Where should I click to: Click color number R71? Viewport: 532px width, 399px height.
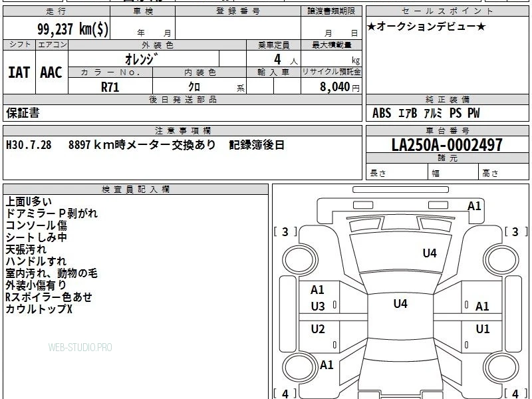click(x=110, y=87)
